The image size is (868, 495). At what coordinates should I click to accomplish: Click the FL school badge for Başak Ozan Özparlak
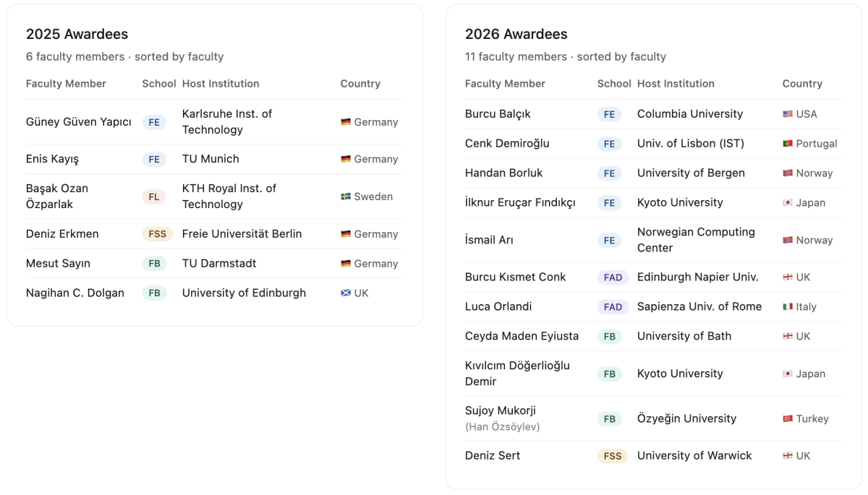(x=154, y=197)
